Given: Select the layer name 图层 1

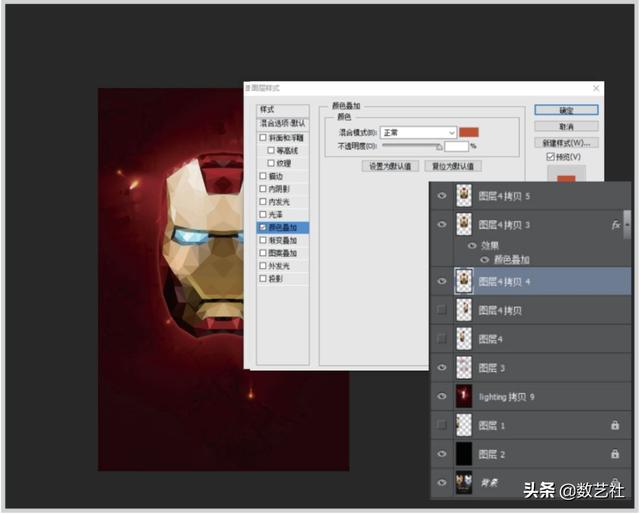Looking at the screenshot, I should tap(492, 426).
